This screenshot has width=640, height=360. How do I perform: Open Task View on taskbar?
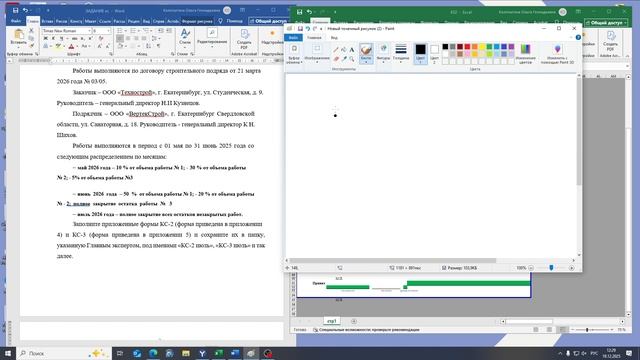pos(120,353)
